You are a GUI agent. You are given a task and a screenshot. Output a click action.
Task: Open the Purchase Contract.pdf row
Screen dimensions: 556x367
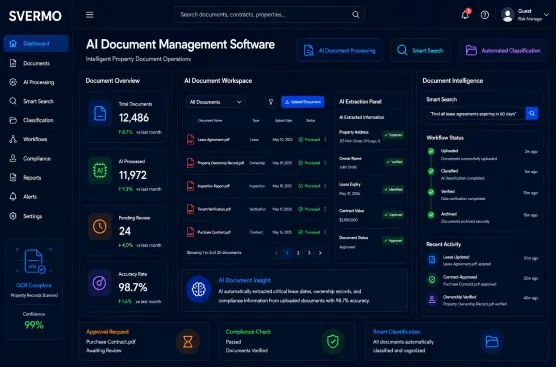point(256,232)
